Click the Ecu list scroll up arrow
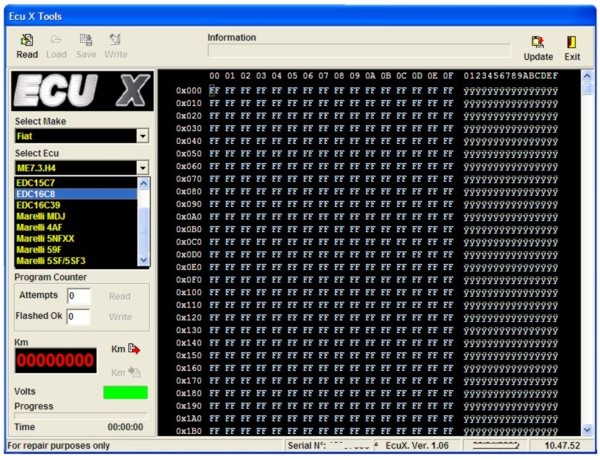 tap(143, 183)
